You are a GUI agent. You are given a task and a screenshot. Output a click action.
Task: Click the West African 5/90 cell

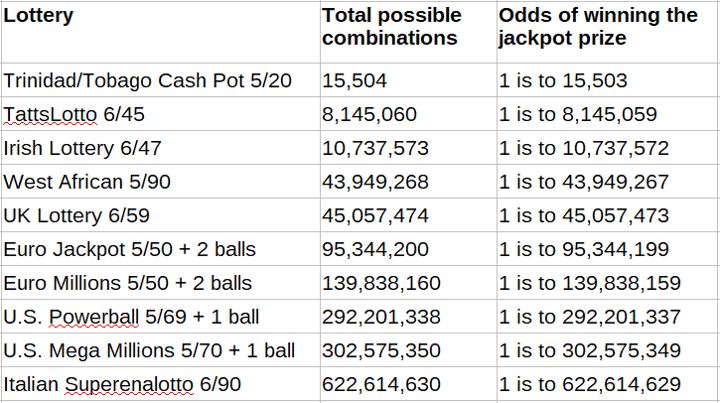[x=161, y=181]
